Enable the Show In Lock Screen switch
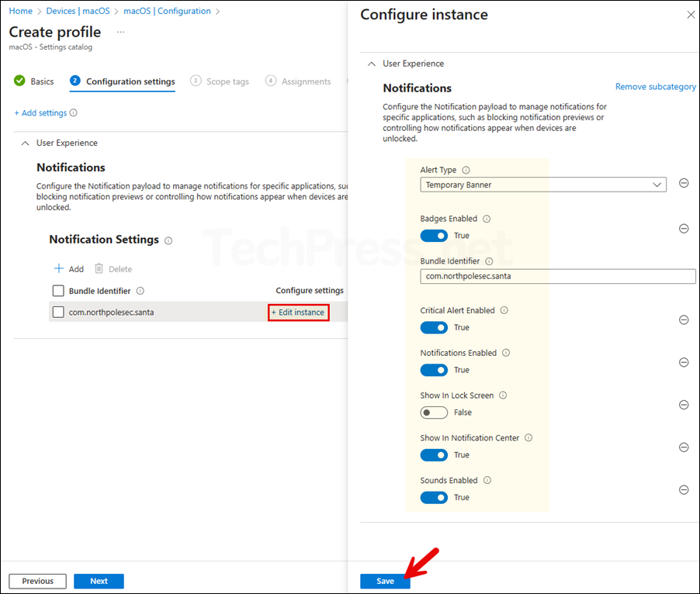The height and width of the screenshot is (594, 700). [434, 413]
